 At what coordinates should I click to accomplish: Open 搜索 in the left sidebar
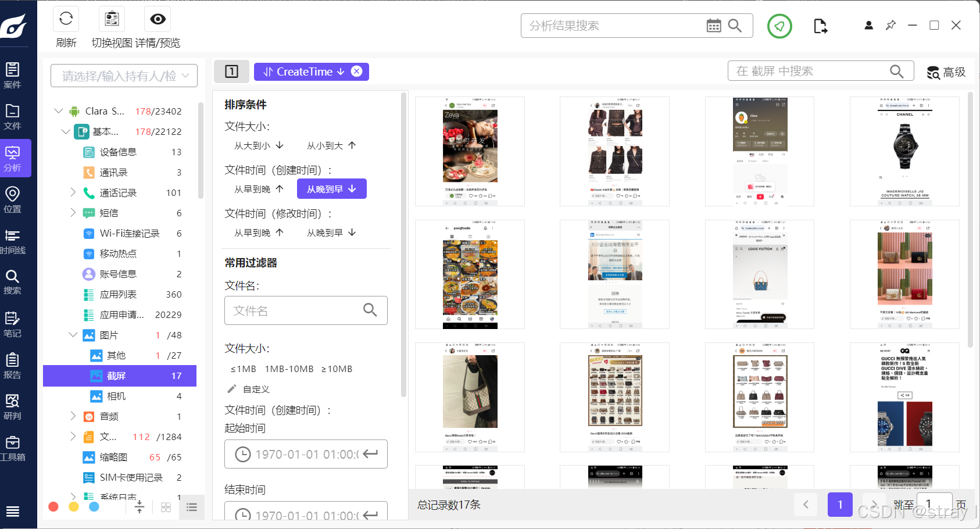pos(13,282)
